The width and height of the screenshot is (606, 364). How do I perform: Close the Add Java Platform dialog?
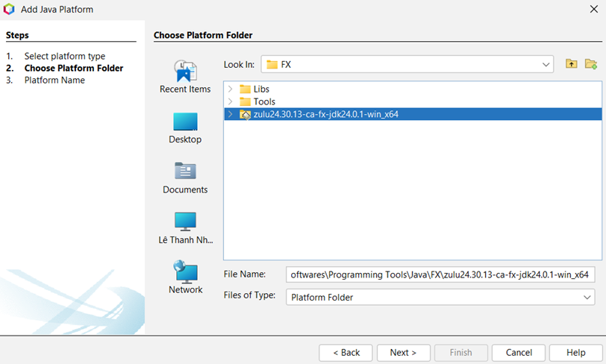[594, 9]
